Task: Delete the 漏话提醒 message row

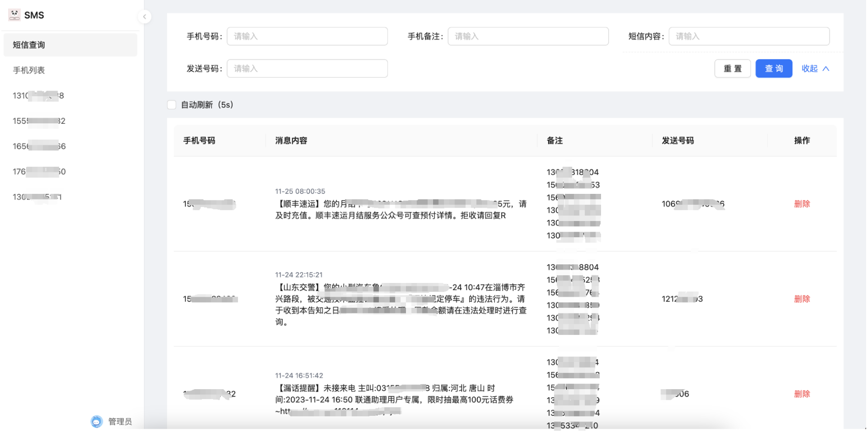Action: point(801,394)
